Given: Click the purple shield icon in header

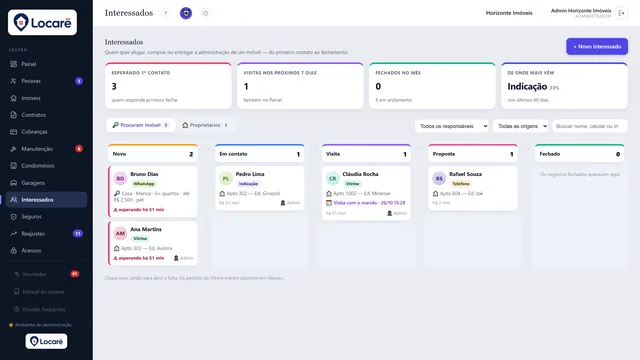Looking at the screenshot, I should point(186,13).
